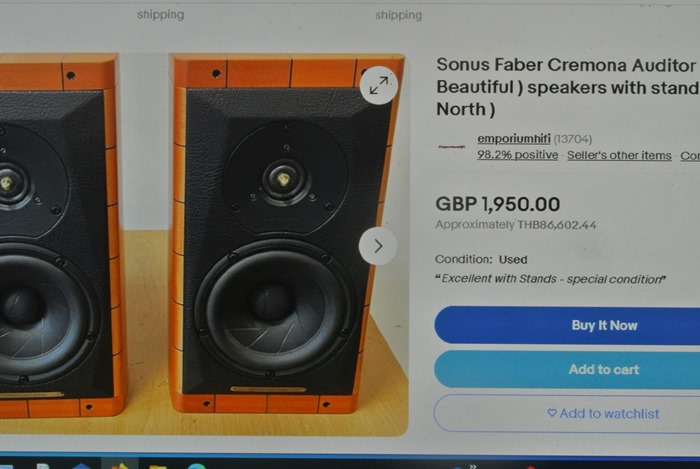The width and height of the screenshot is (700, 469).
Task: Open the emporiumhifi seller logo
Action: (x=452, y=146)
